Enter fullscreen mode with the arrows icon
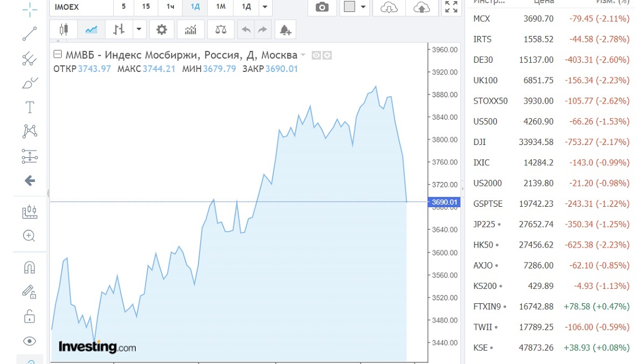 451,7
